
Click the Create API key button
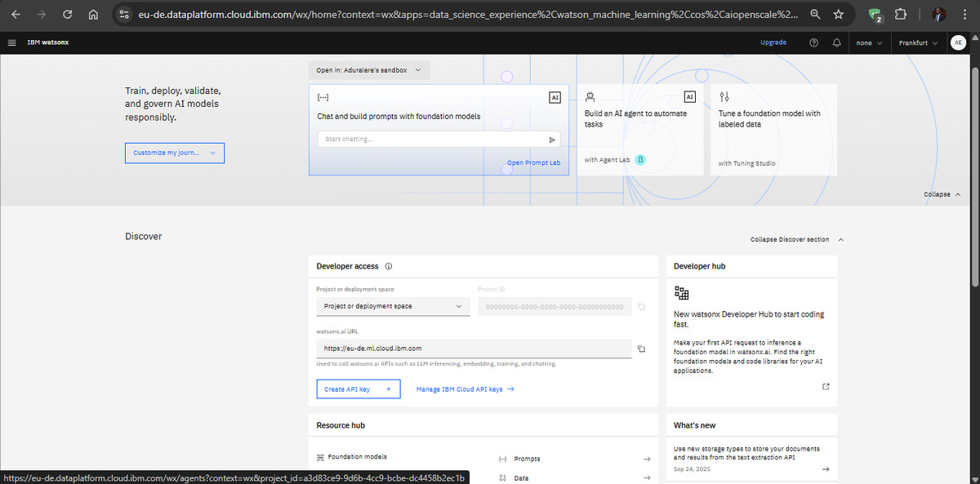(358, 389)
